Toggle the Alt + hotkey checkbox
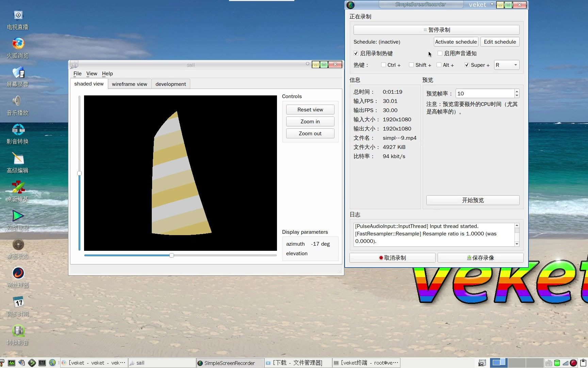Screen dimensions: 588x368 point(439,65)
